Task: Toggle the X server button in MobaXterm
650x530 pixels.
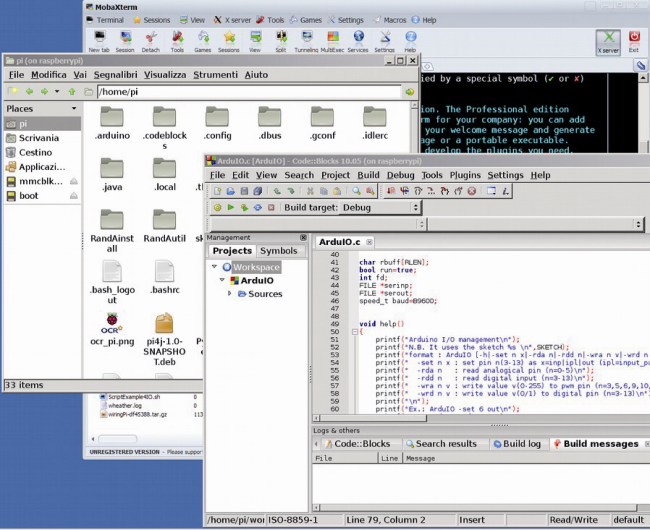Action: click(608, 42)
